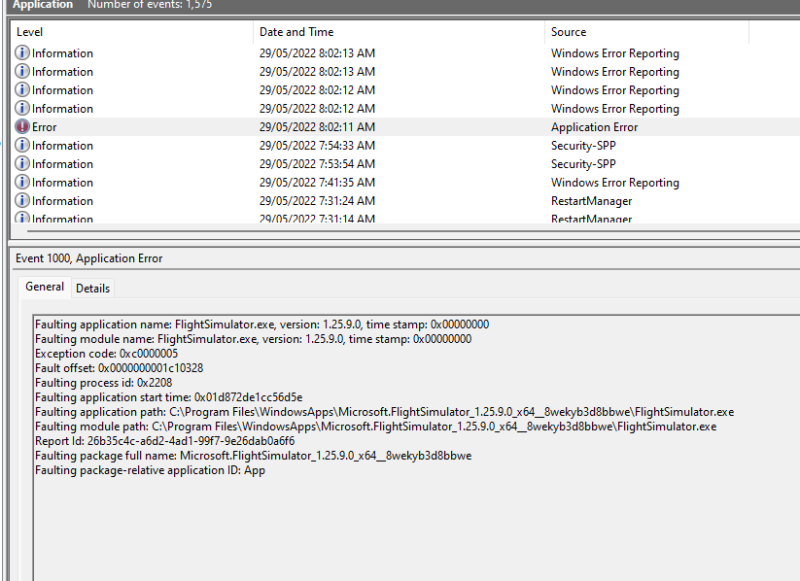The width and height of the screenshot is (800, 581).
Task: Select event dated 29/05/2022 7:41:35 AM
Action: (317, 182)
